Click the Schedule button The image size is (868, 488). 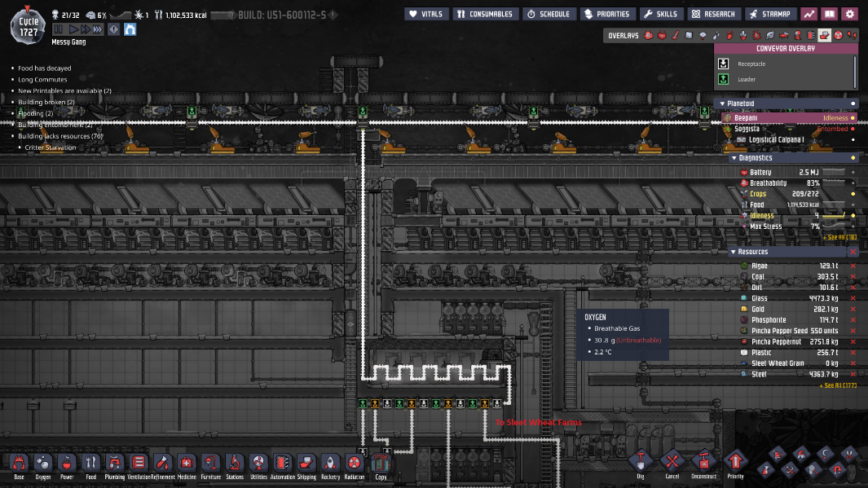click(x=549, y=14)
